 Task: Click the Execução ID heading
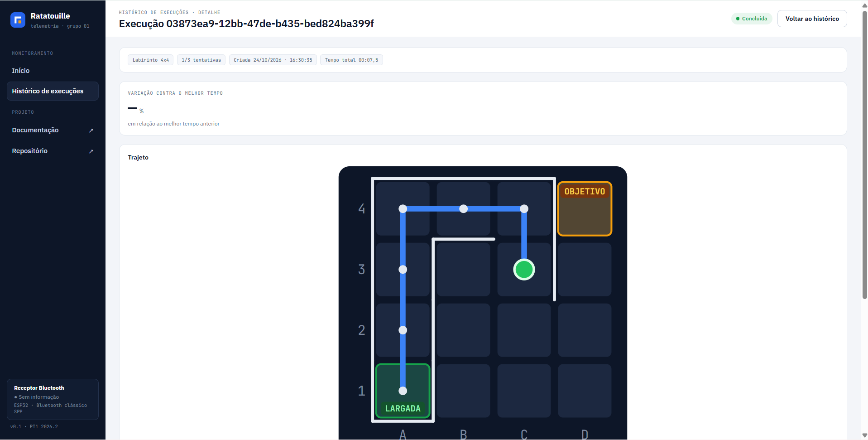[x=246, y=24]
